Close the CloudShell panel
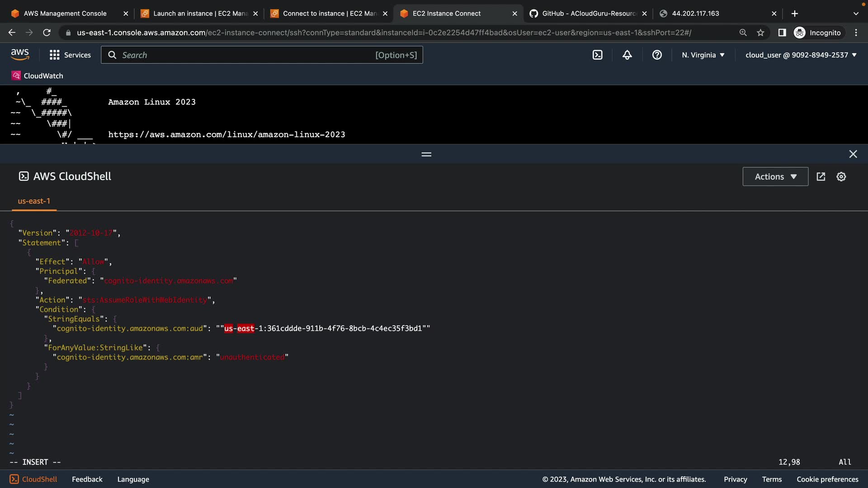Screen dimensions: 868x488 [853, 154]
